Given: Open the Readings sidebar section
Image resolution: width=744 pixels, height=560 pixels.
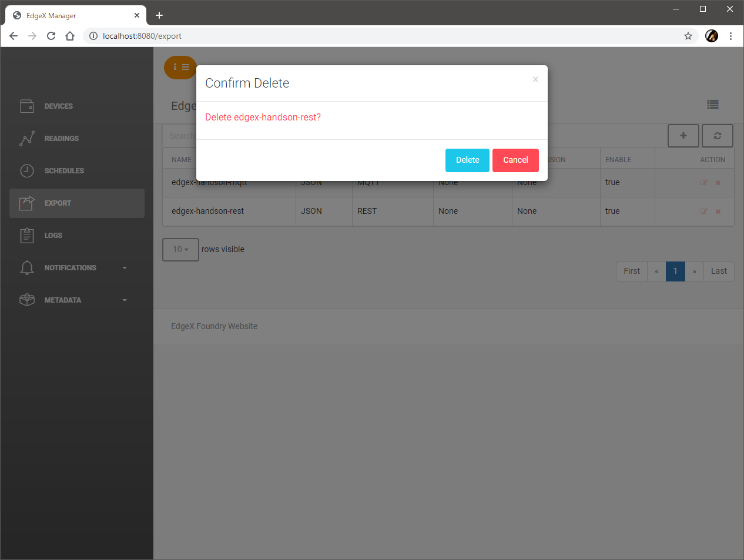Looking at the screenshot, I should pyautogui.click(x=61, y=139).
